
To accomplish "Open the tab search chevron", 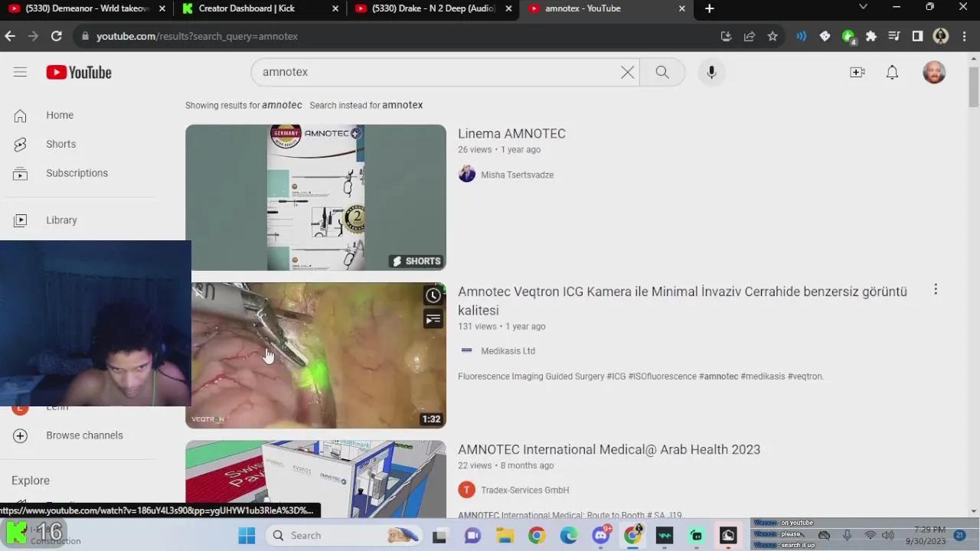I will point(864,8).
